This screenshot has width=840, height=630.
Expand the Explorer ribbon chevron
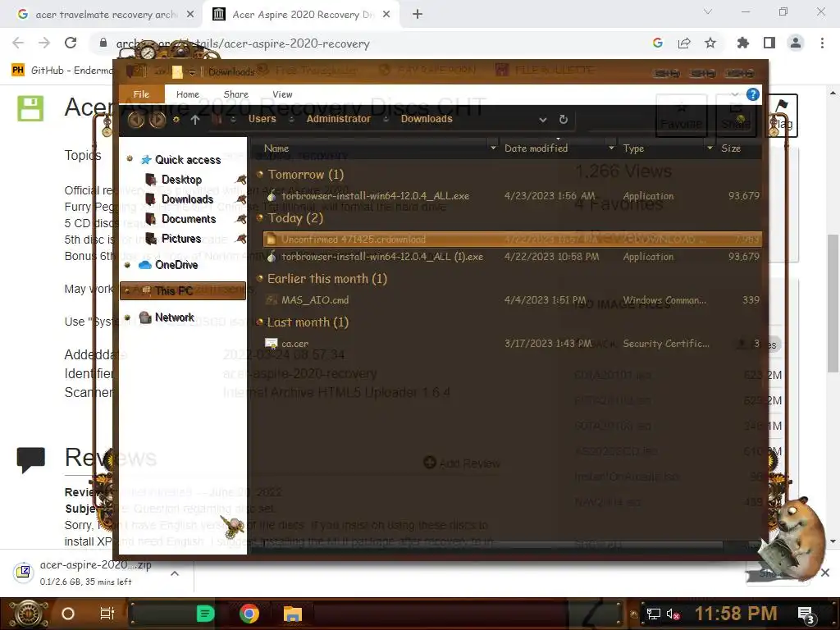[734, 95]
